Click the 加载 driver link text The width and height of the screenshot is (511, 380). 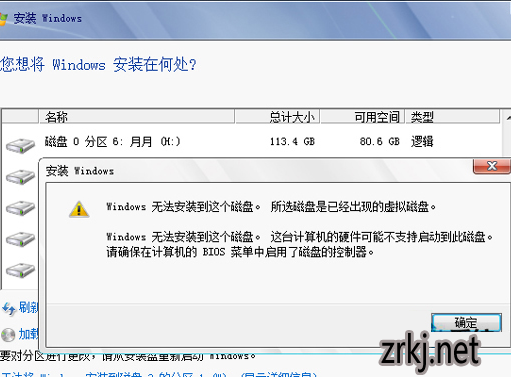(x=29, y=334)
